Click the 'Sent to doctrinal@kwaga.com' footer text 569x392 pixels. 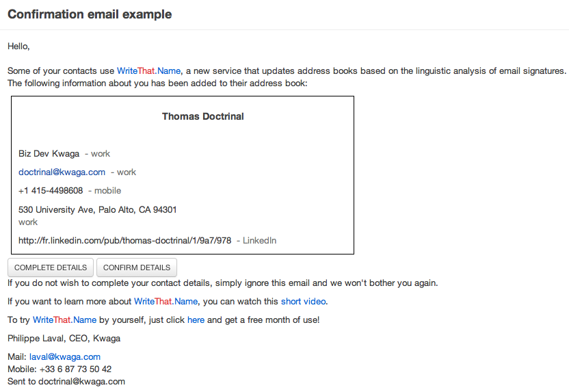coord(66,382)
